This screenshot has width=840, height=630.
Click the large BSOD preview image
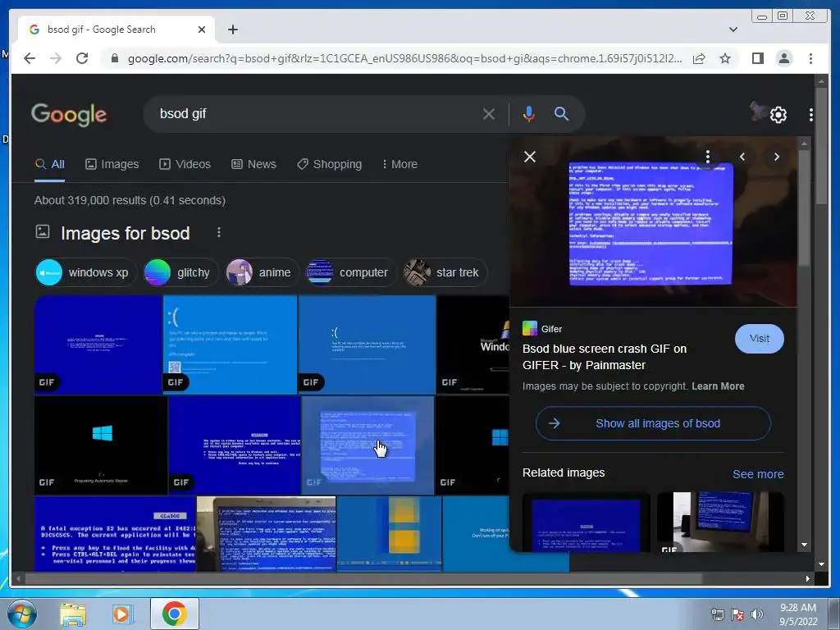click(652, 221)
